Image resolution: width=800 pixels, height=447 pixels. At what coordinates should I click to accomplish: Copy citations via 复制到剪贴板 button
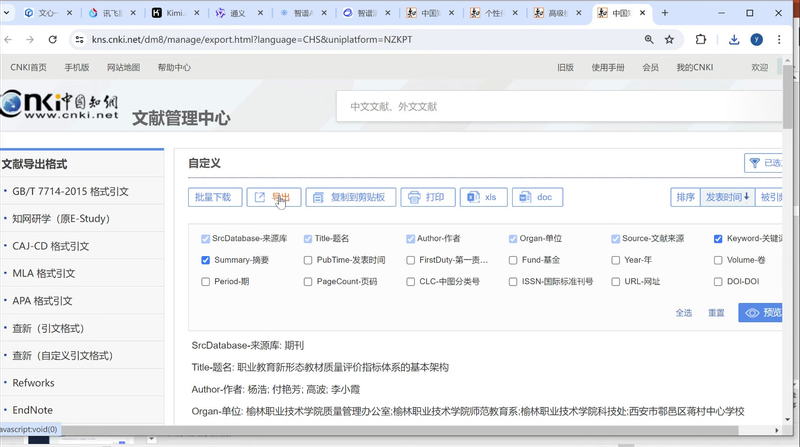point(351,198)
